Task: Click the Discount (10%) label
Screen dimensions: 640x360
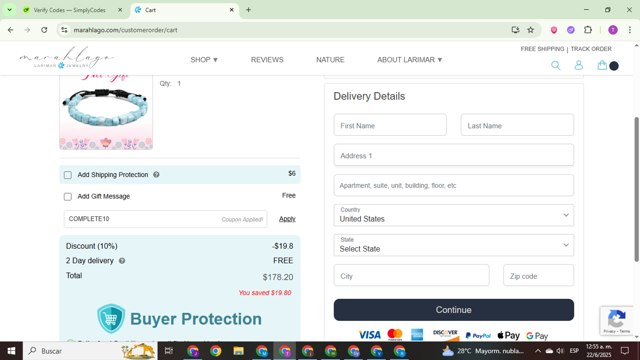Action: coord(91,246)
